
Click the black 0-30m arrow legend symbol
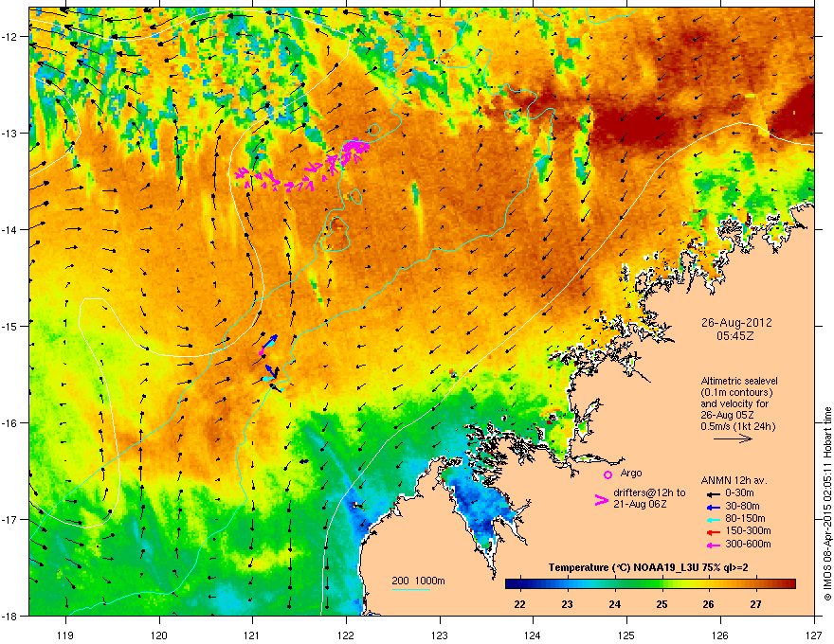pyautogui.click(x=713, y=493)
